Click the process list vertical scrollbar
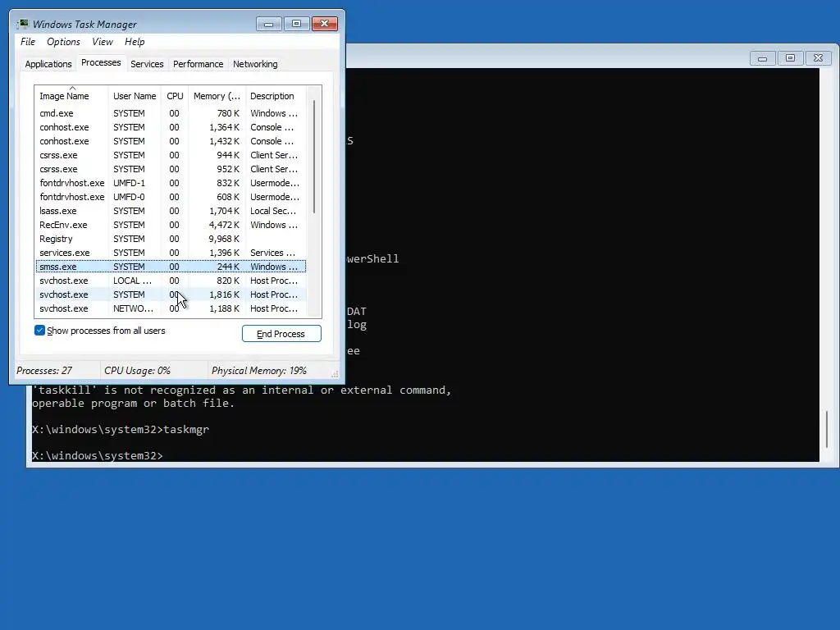Screen dimensions: 840x630 point(314,157)
